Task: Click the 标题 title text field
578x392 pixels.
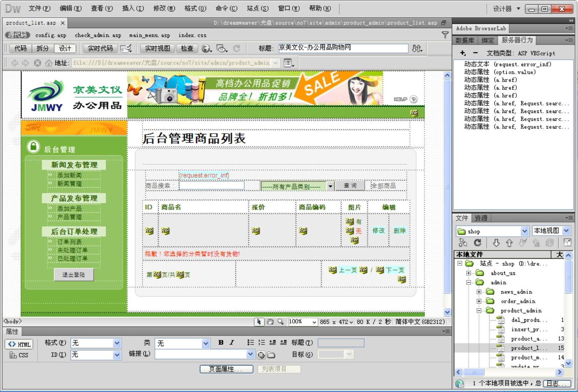Action: point(343,48)
